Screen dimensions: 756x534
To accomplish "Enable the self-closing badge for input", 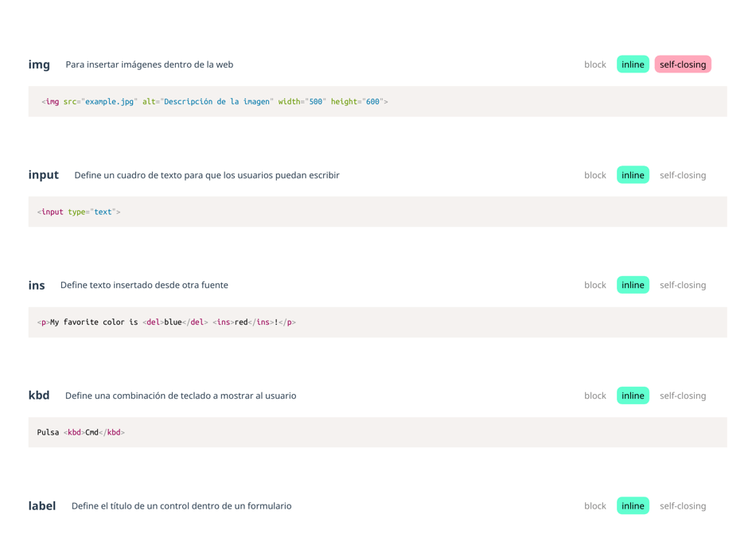I will pos(683,174).
